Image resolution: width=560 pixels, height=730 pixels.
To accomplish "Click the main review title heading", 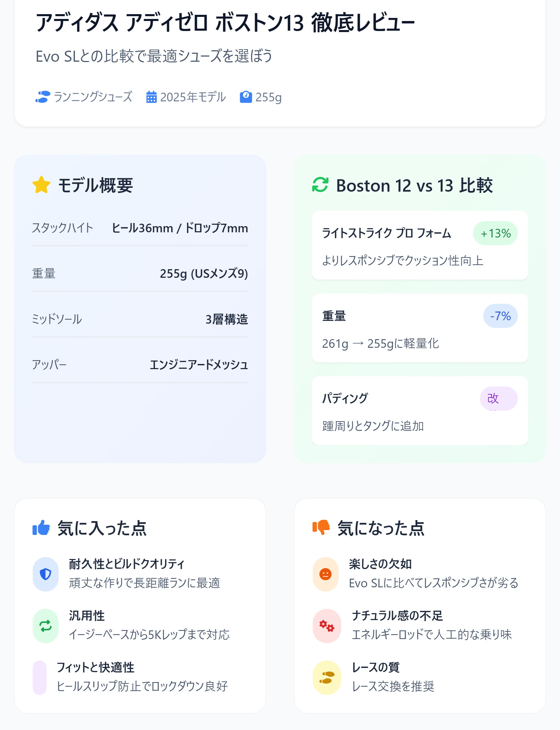I will tap(225, 23).
